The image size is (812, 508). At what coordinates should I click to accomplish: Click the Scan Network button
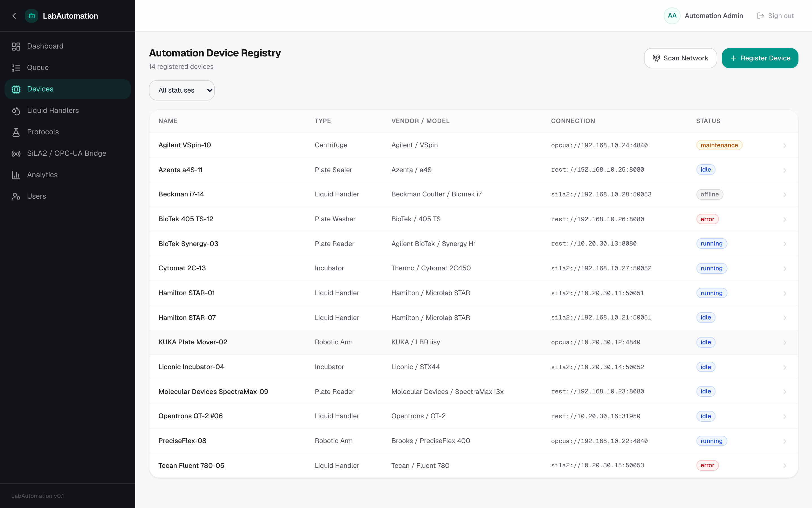point(680,58)
